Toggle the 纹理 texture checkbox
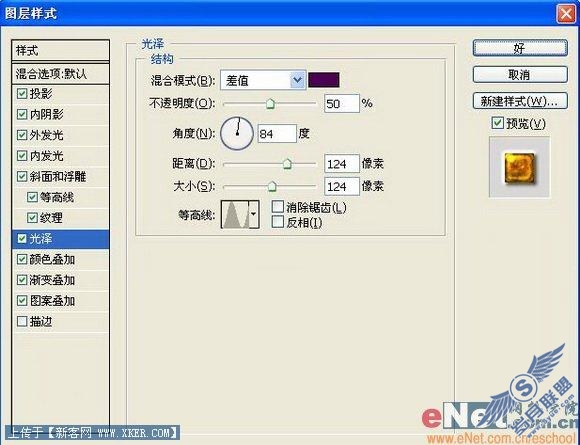 pos(32,218)
